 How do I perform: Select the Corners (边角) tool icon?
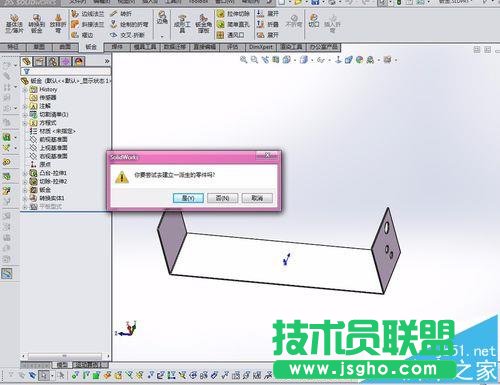click(x=162, y=17)
